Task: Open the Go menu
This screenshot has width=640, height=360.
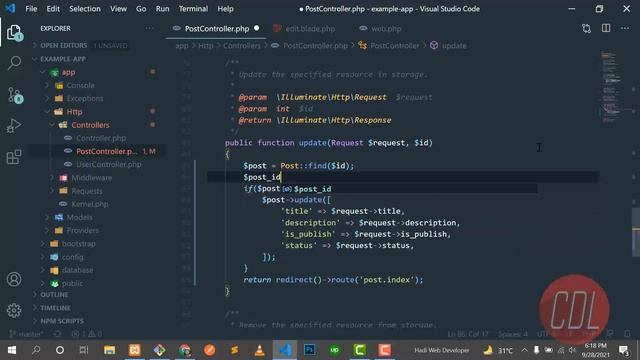Action: [x=141, y=9]
